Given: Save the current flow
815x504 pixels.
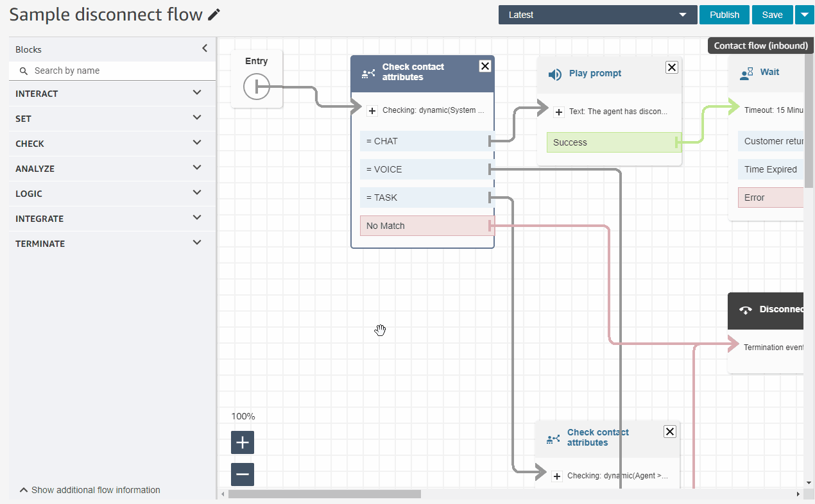Looking at the screenshot, I should click(772, 13).
